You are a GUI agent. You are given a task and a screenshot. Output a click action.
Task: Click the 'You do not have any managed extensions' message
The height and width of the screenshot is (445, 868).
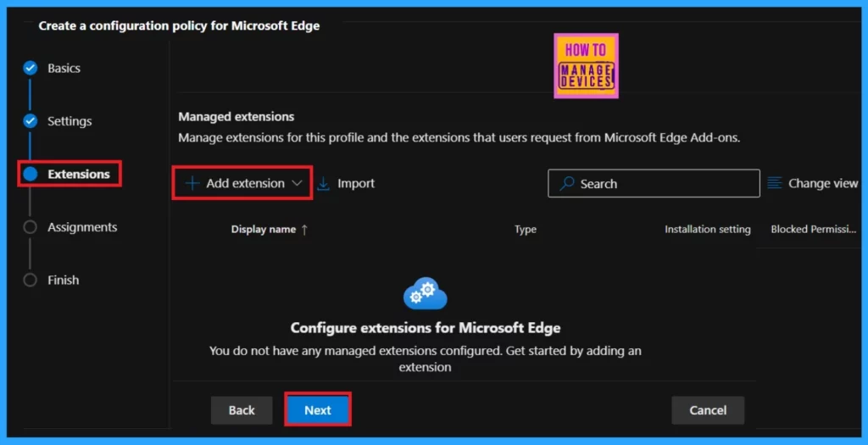click(426, 359)
